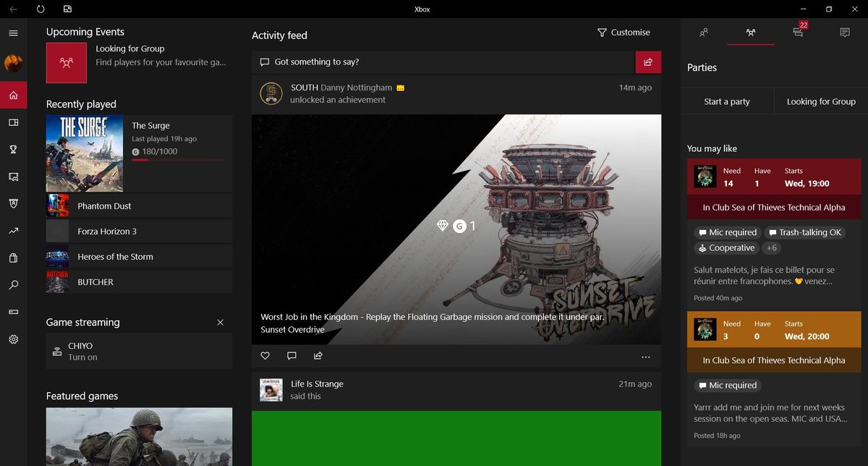Select the Parties tab icon
The height and width of the screenshot is (466, 868).
click(750, 33)
